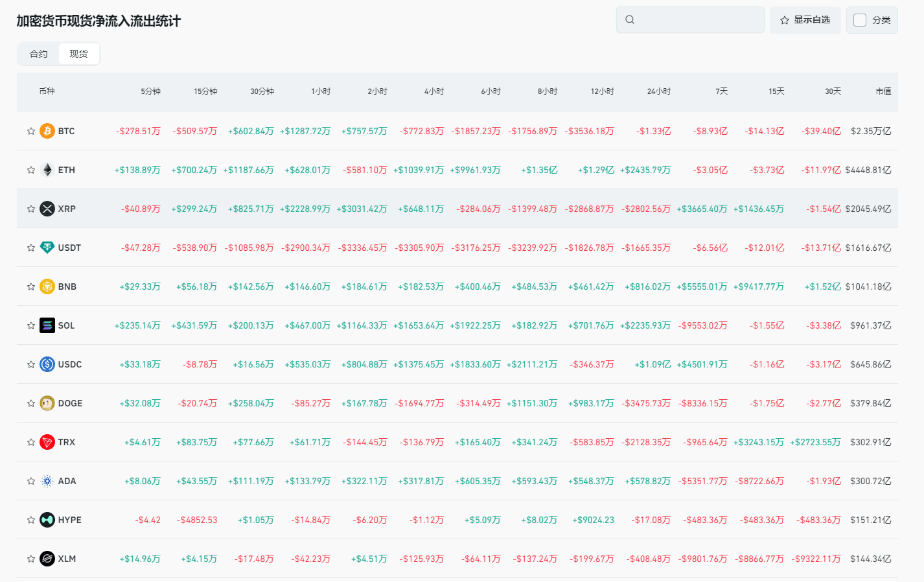
Task: Click XRP 2-hour value +$3031.42万
Action: click(x=362, y=209)
